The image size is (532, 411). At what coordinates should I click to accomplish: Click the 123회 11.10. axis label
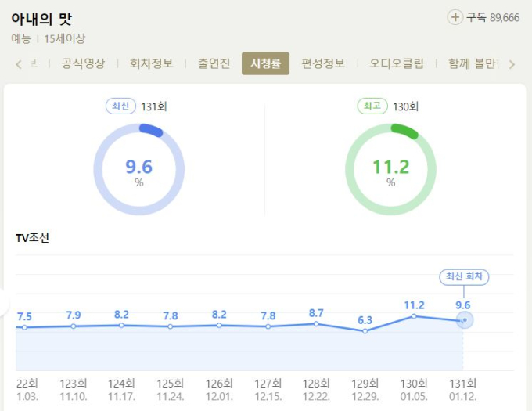coord(74,390)
